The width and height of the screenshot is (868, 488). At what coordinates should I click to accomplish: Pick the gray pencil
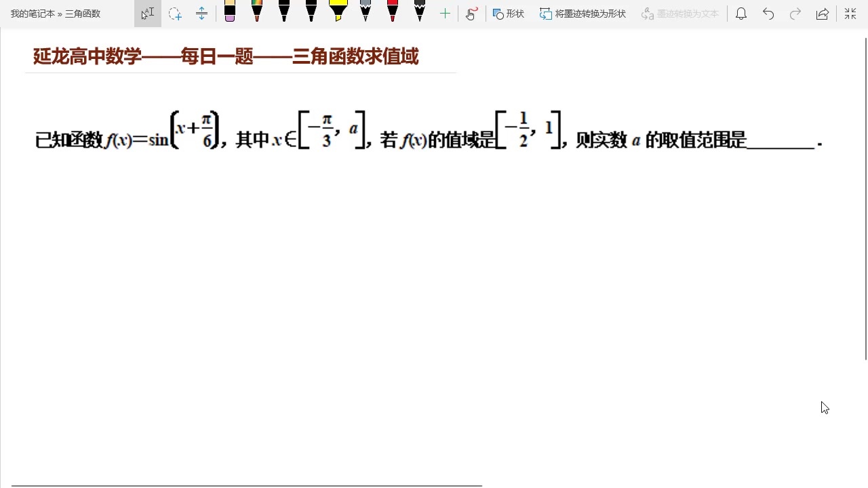[366, 12]
